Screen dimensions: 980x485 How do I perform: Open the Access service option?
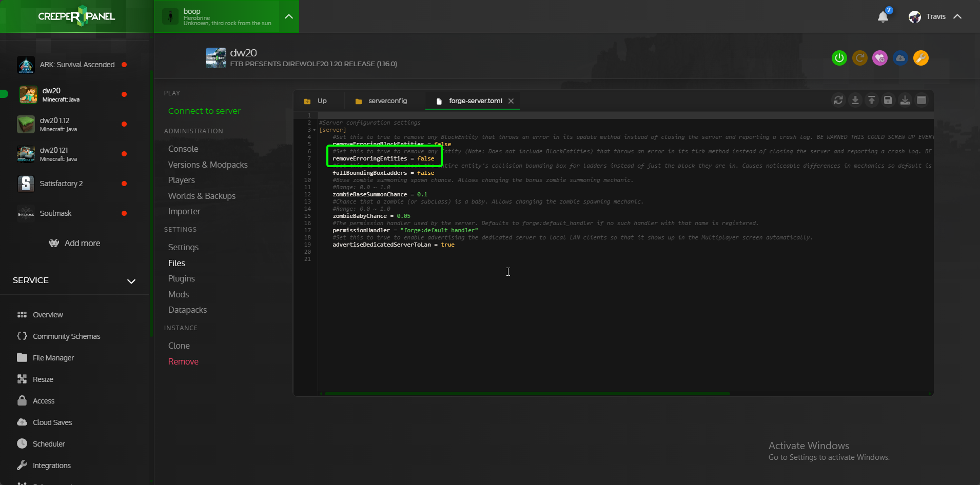tap(43, 401)
